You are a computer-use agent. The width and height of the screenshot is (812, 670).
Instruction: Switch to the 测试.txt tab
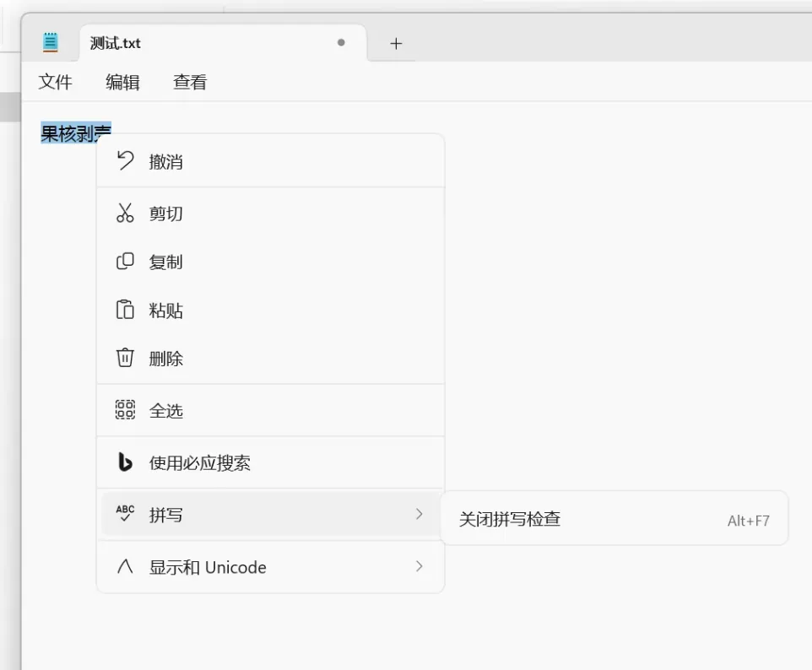point(223,43)
